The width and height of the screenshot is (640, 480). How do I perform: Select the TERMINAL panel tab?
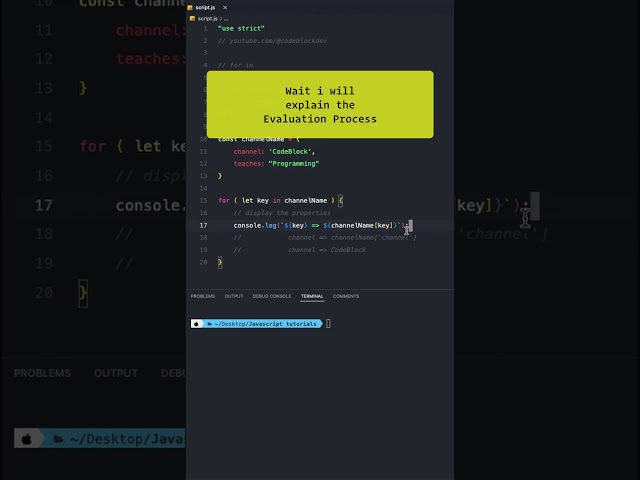coord(312,296)
